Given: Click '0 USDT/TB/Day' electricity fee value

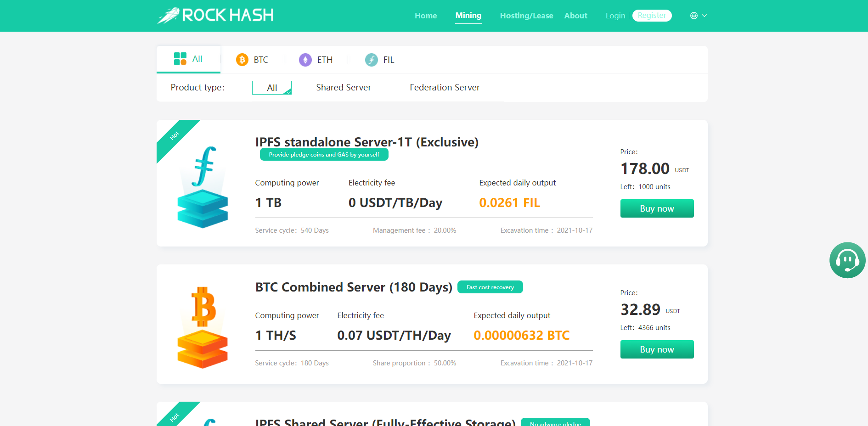Looking at the screenshot, I should (x=395, y=202).
